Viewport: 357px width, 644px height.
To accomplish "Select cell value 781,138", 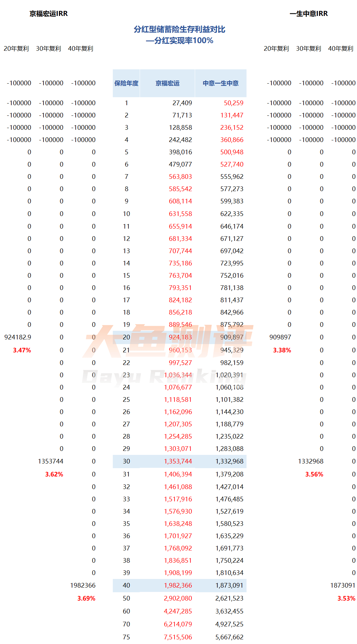I will (x=232, y=288).
